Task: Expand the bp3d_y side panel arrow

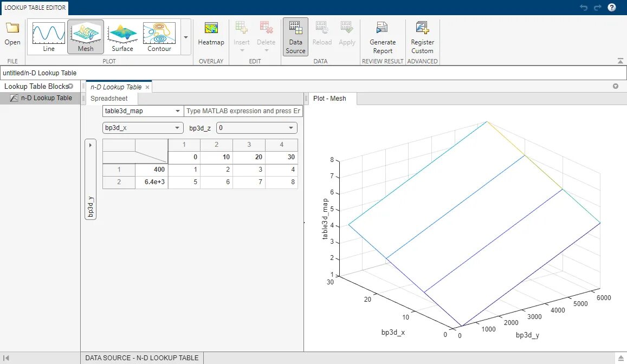Action: coord(91,145)
